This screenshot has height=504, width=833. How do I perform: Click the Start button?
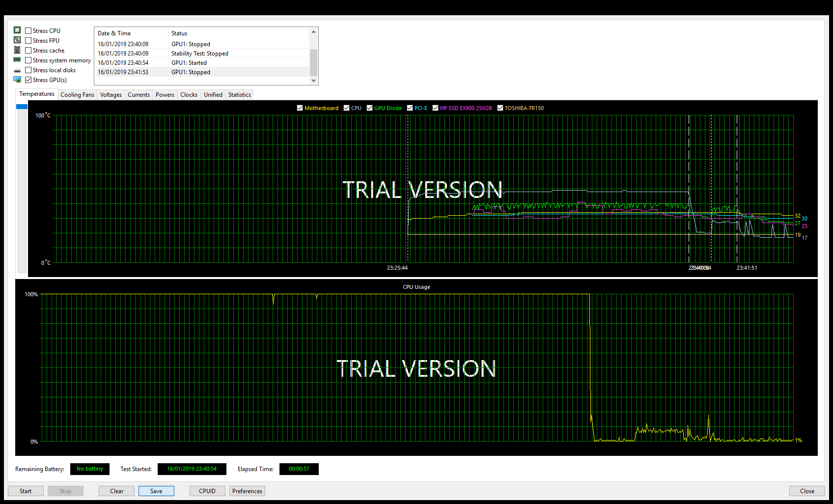coord(26,491)
